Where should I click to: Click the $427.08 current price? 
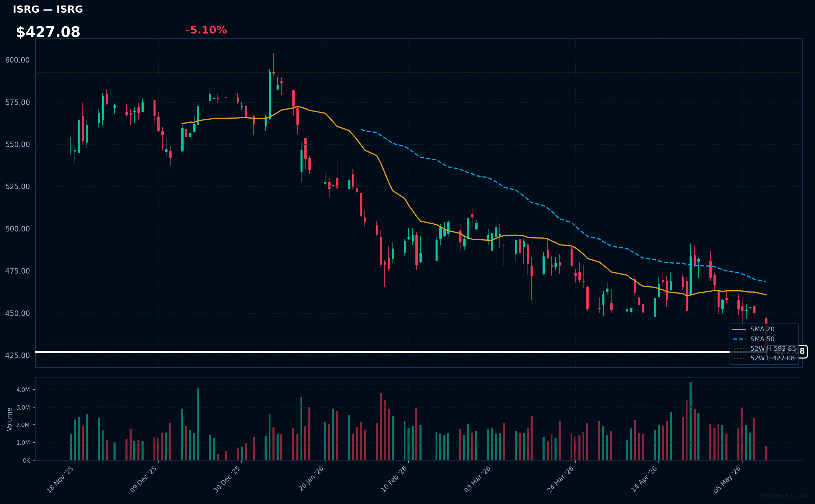[x=48, y=32]
